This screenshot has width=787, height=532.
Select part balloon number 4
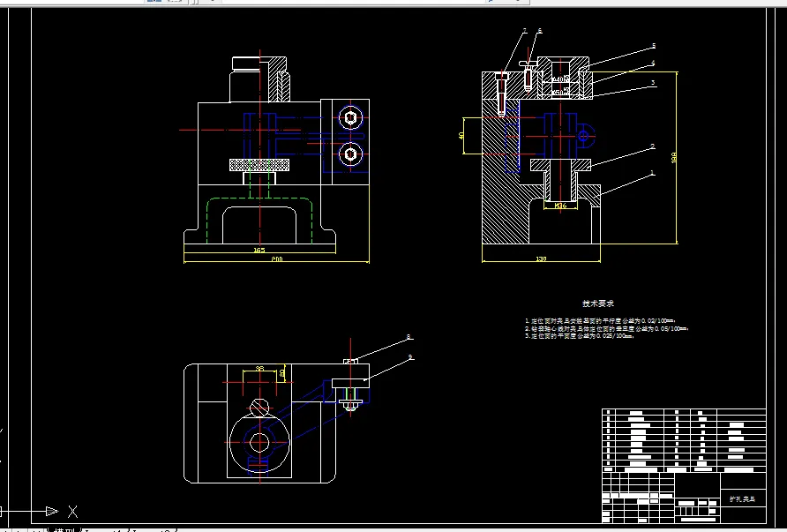coord(653,64)
